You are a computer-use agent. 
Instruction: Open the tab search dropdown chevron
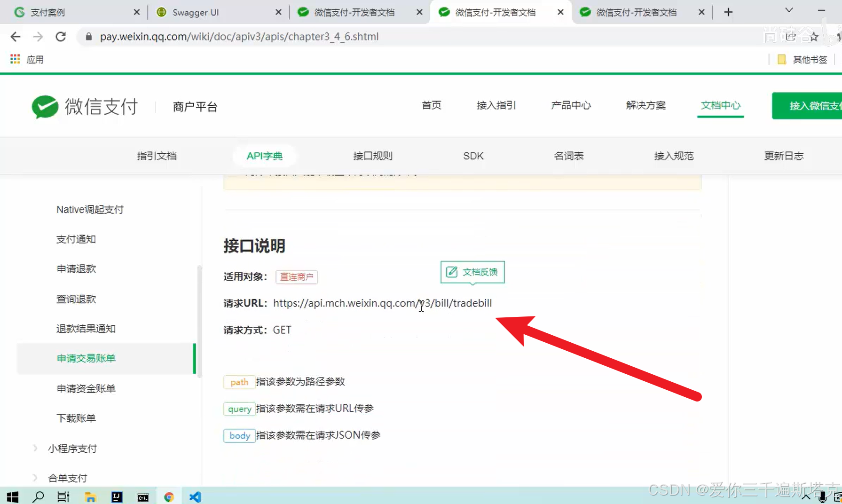[x=789, y=10]
